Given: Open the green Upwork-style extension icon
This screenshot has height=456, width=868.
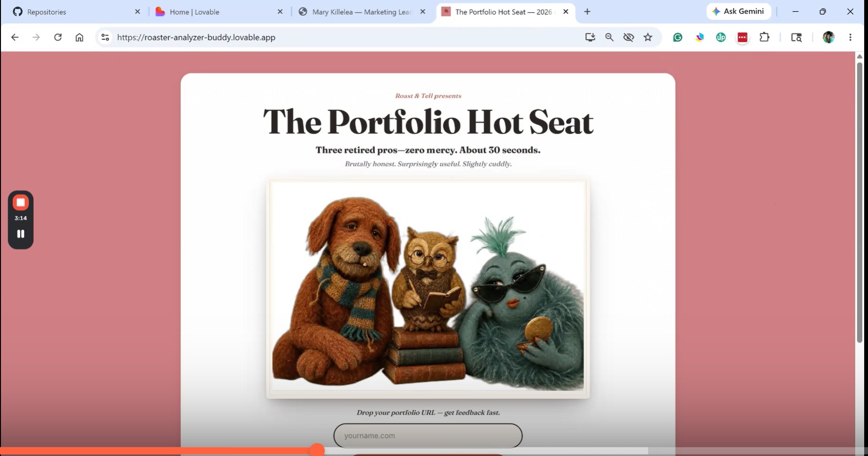Looking at the screenshot, I should point(721,37).
